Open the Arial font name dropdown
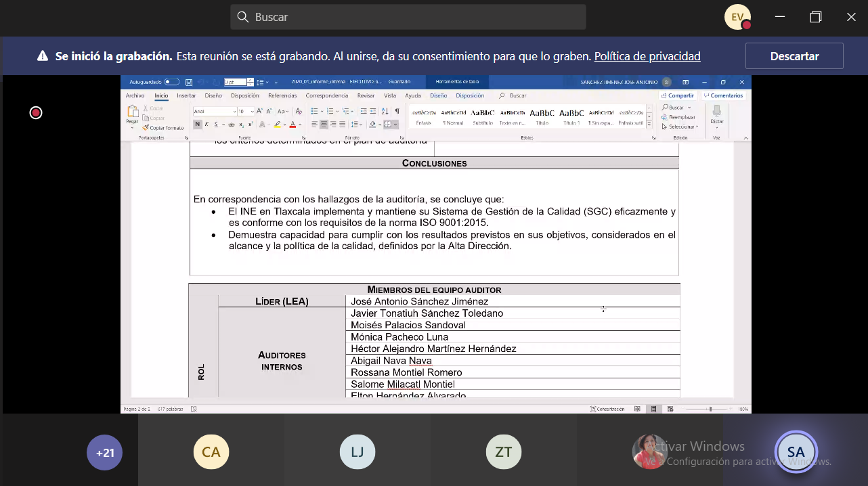This screenshot has width=868, height=486. 234,111
